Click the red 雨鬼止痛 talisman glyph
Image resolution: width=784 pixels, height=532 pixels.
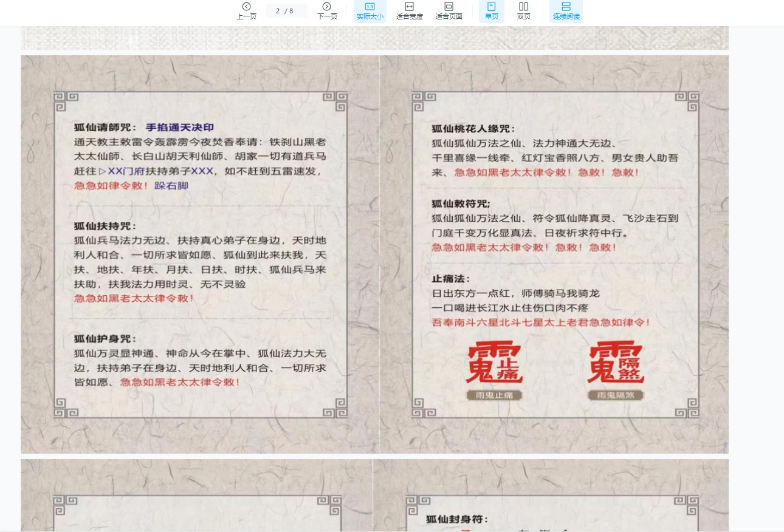(494, 362)
